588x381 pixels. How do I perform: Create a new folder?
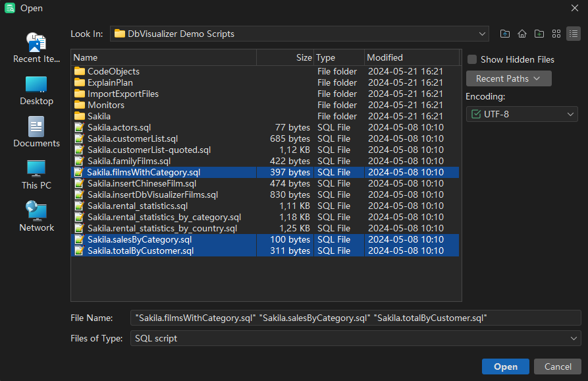(539, 34)
